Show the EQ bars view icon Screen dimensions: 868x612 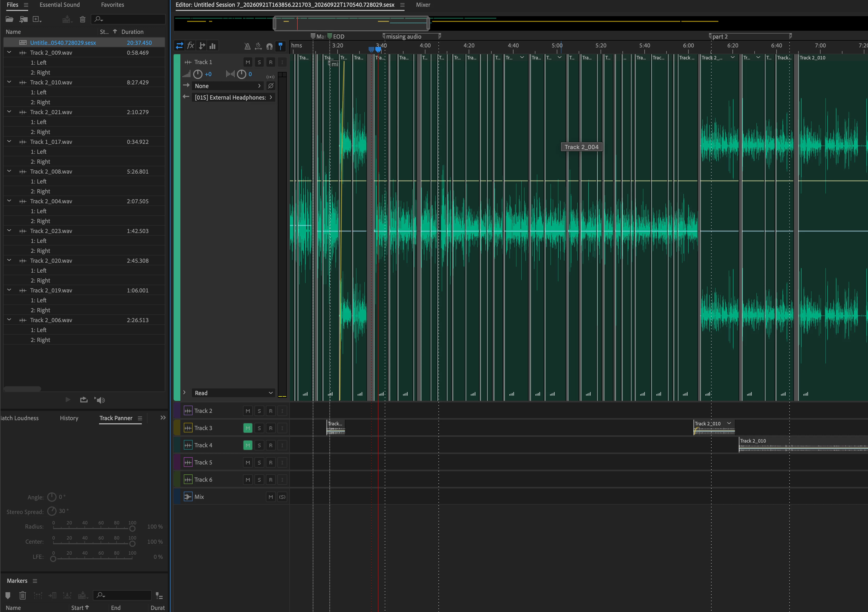pos(213,46)
